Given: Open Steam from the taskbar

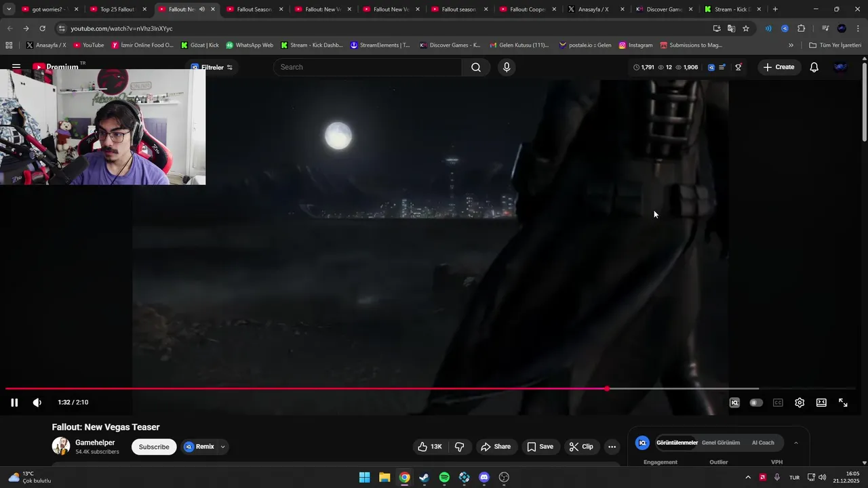Looking at the screenshot, I should click(424, 477).
